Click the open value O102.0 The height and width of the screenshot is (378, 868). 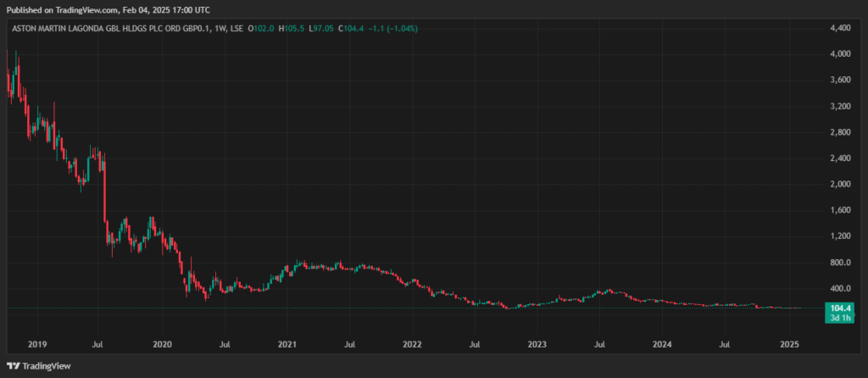click(x=261, y=29)
